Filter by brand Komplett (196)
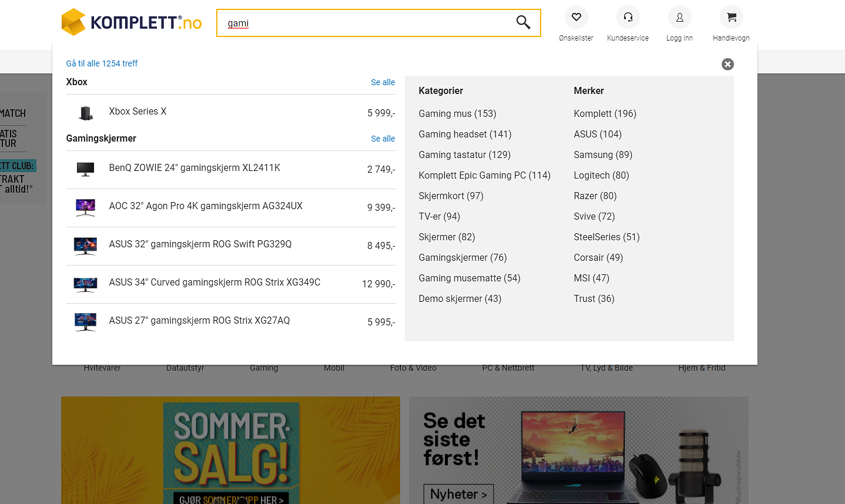Image resolution: width=845 pixels, height=504 pixels. pyautogui.click(x=605, y=113)
